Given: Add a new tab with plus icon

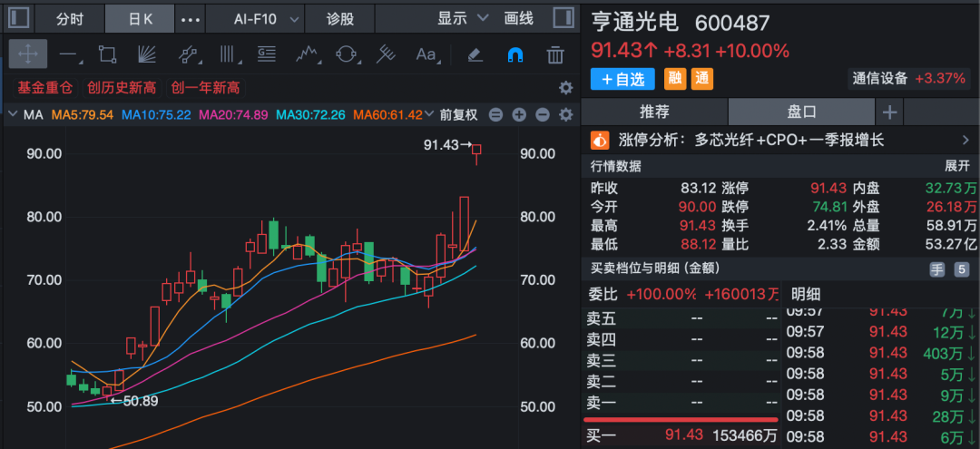Looking at the screenshot, I should 889,113.
